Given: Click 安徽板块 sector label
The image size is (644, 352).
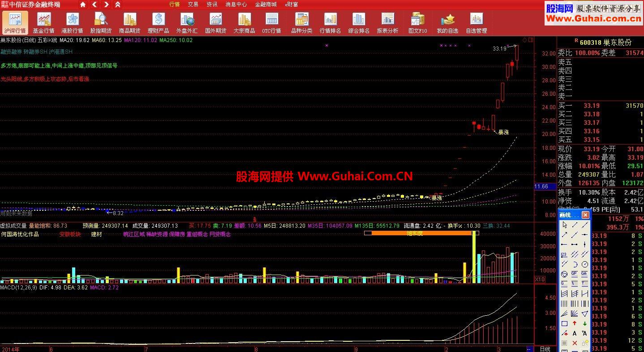Looking at the screenshot, I should coord(70,234).
